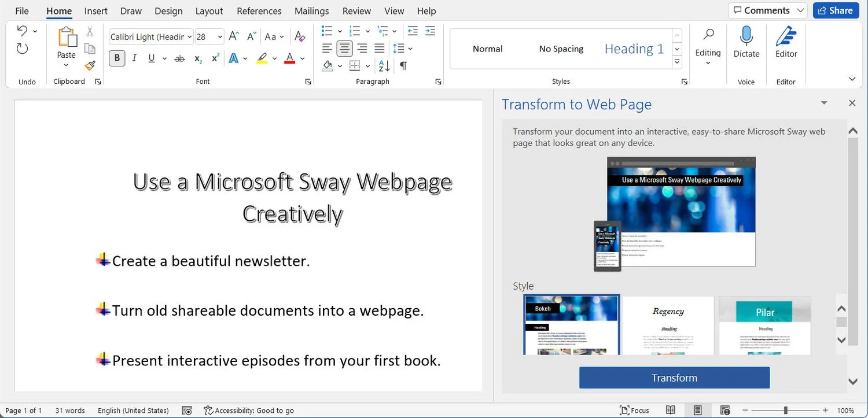Switch to References tab

coord(260,11)
